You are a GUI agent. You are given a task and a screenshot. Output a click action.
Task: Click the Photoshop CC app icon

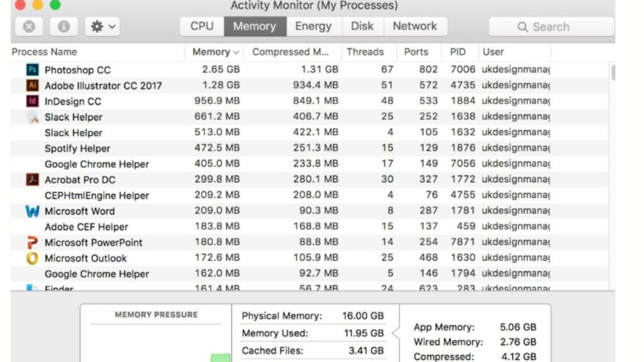click(33, 69)
